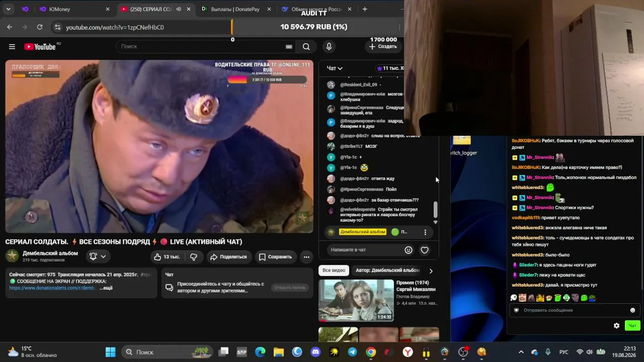
Task: Open Microsoft Edge from the taskbar
Action: pos(260,352)
